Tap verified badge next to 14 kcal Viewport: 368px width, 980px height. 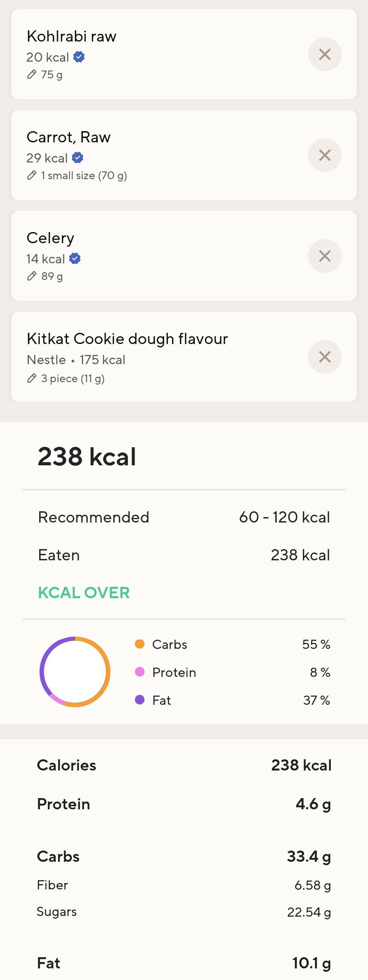point(75,259)
